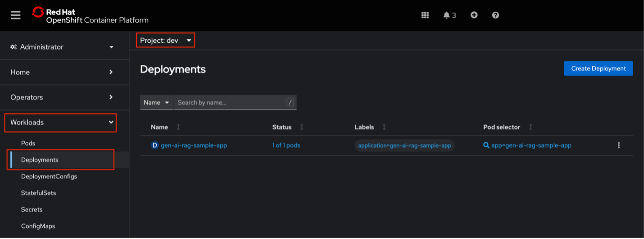The height and width of the screenshot is (239, 644).
Task: Sort by Status column arrows
Action: (302, 127)
